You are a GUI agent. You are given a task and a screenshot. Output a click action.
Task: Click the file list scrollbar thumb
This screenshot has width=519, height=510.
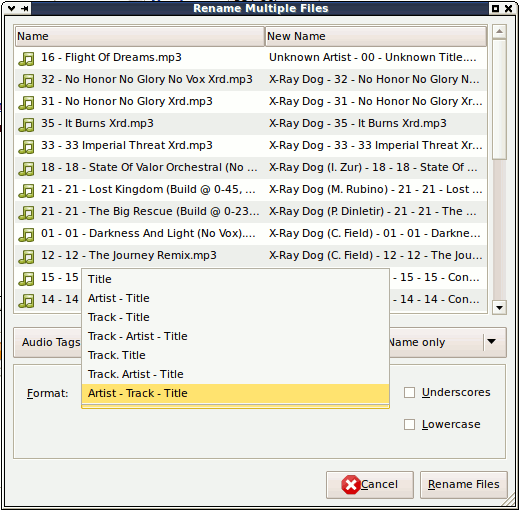[x=499, y=99]
